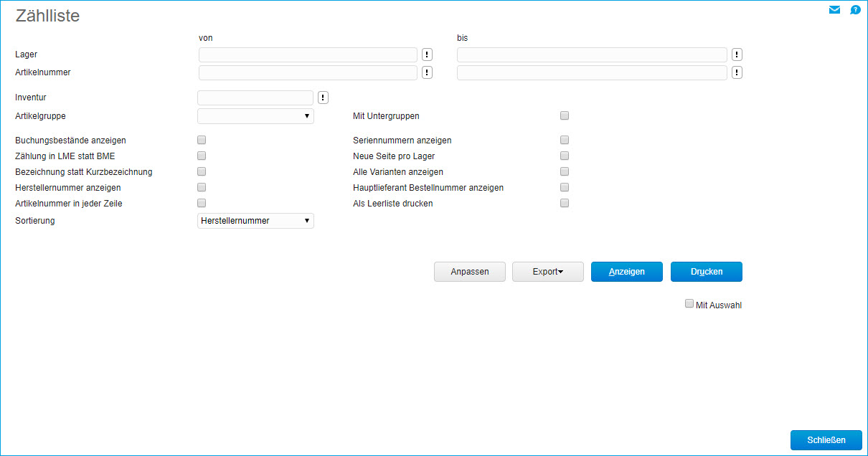Image resolution: width=868 pixels, height=456 pixels.
Task: Expand the Artikelgruppe dropdown
Action: (x=255, y=116)
